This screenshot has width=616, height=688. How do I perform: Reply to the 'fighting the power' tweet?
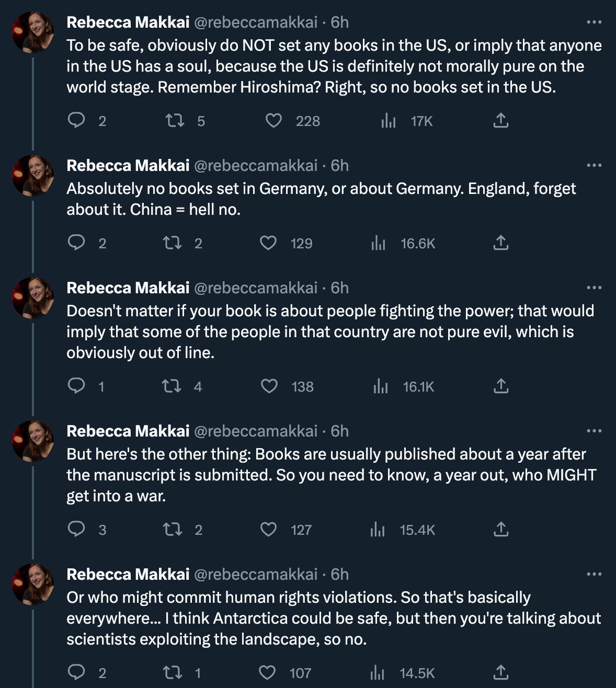(x=77, y=386)
